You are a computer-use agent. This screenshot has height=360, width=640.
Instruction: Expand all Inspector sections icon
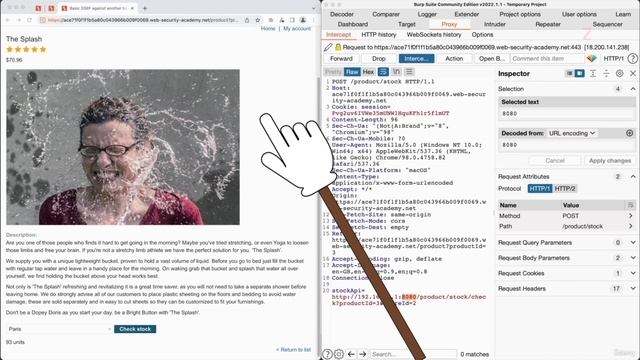coord(593,73)
